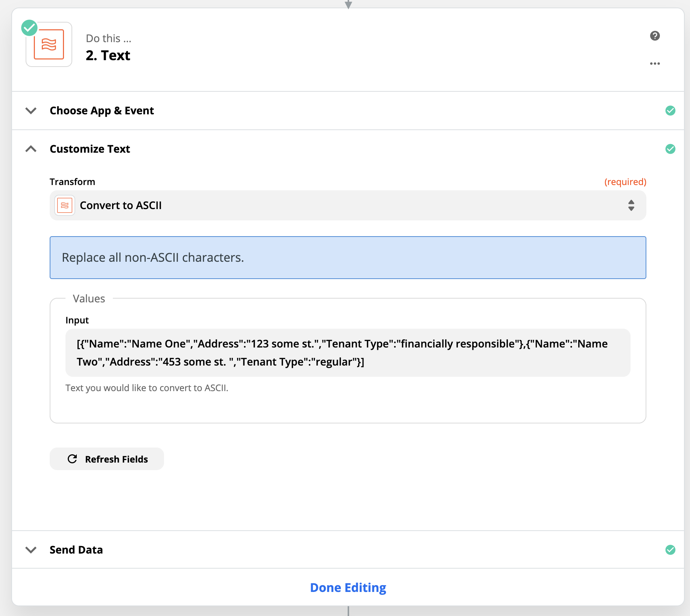
Task: Click the Transform field label
Action: click(x=72, y=182)
